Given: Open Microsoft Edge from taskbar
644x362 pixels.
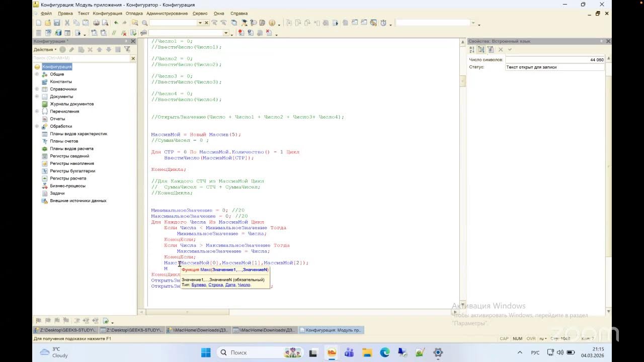Looking at the screenshot, I should pyautogui.click(x=385, y=352).
